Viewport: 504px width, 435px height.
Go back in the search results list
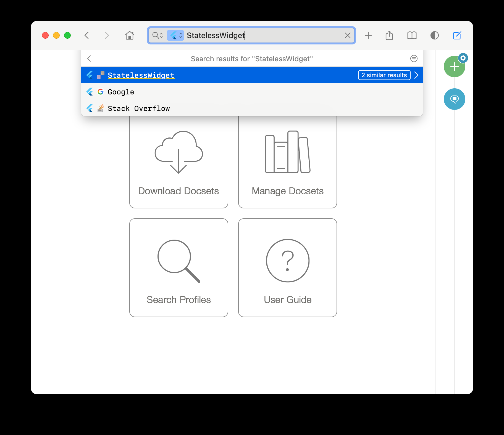(89, 59)
